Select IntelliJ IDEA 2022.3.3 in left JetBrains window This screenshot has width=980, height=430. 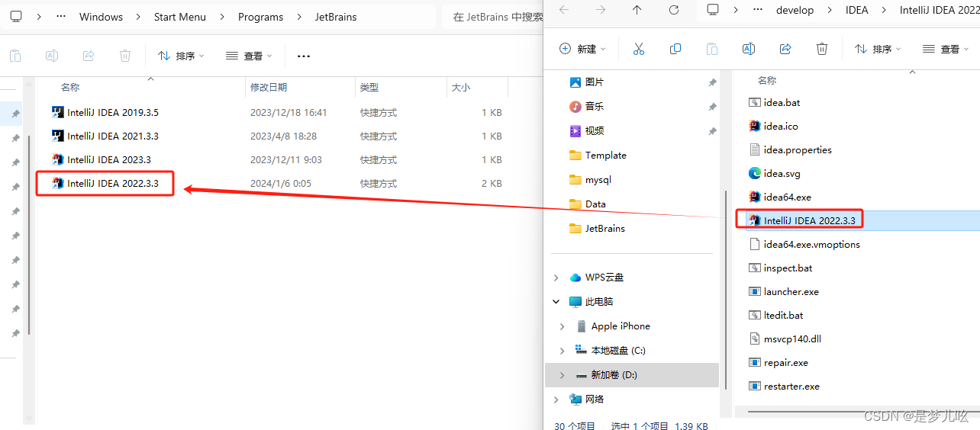point(105,184)
